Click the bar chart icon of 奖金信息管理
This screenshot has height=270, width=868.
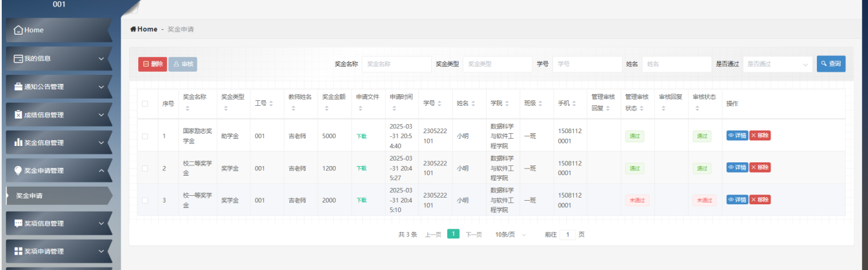(x=18, y=142)
